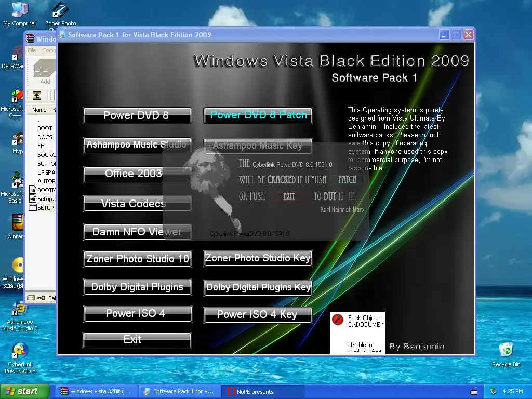Install Vista Codecs
The image size is (532, 399).
point(137,204)
